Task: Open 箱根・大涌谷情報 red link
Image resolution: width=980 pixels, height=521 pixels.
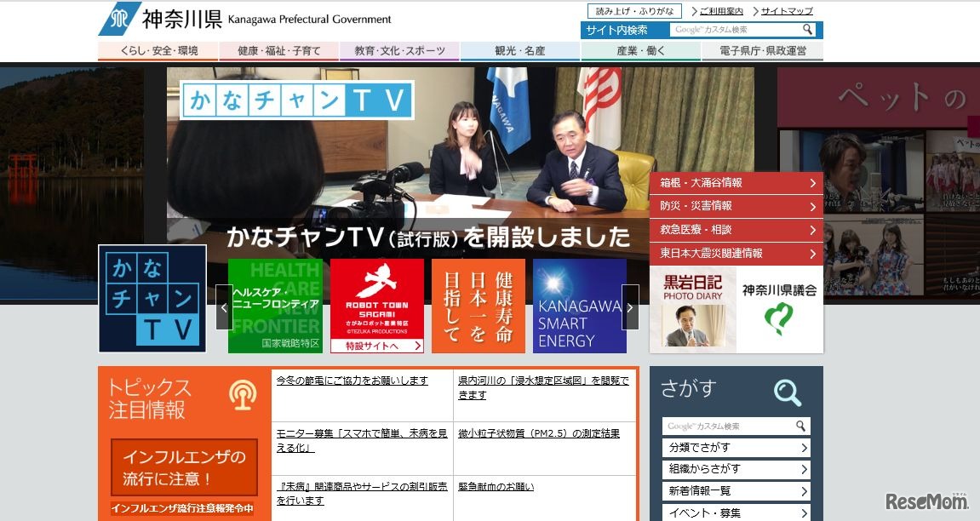Action: 736,183
